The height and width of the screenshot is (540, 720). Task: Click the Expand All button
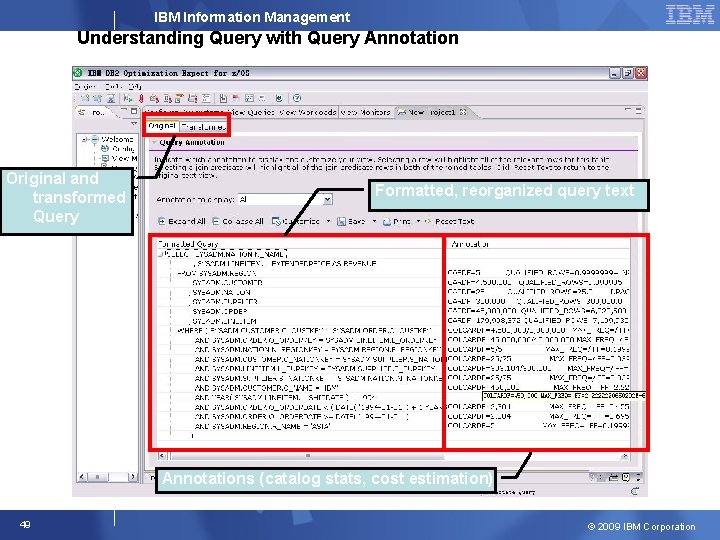point(182,221)
